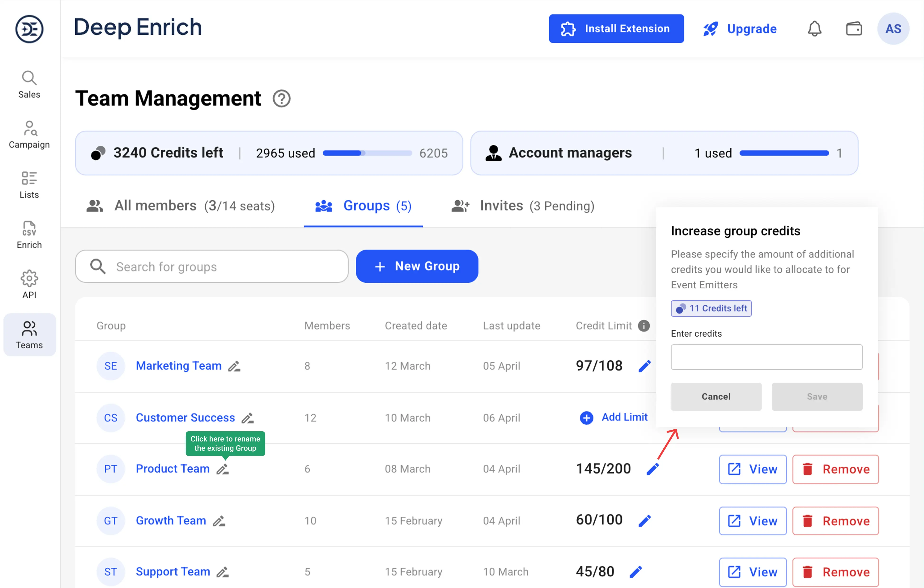The height and width of the screenshot is (588, 924).
Task: Remove the Product Team group
Action: point(835,469)
